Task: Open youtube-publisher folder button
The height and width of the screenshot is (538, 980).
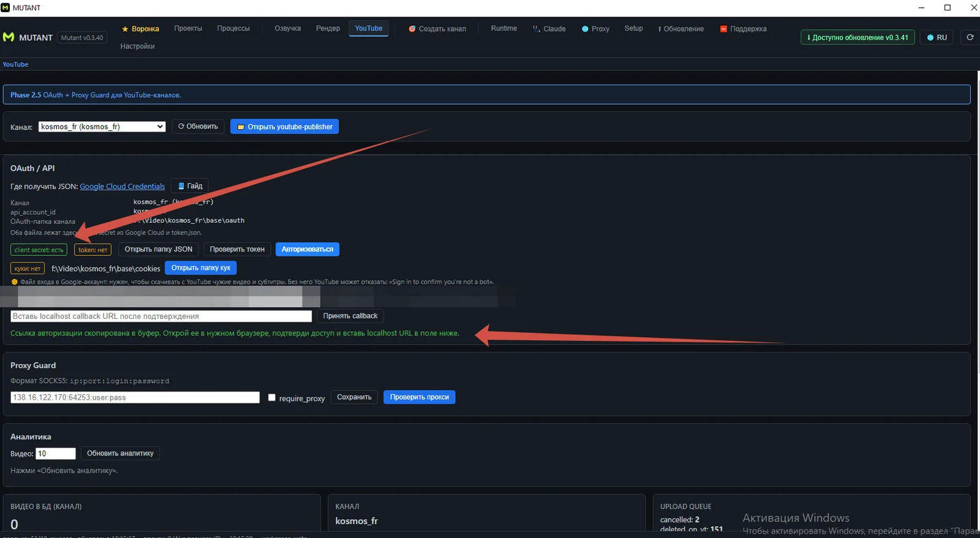Action: point(284,127)
